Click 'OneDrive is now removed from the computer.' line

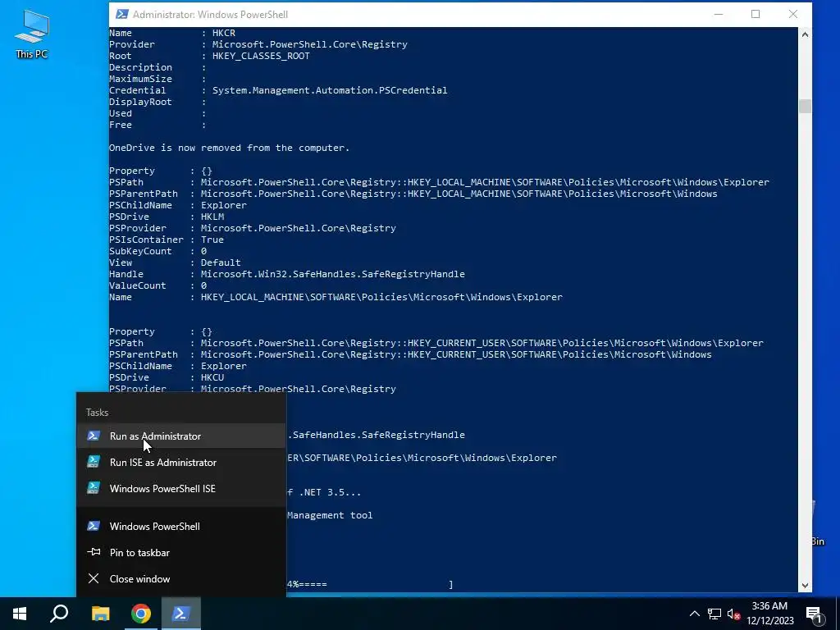(230, 148)
